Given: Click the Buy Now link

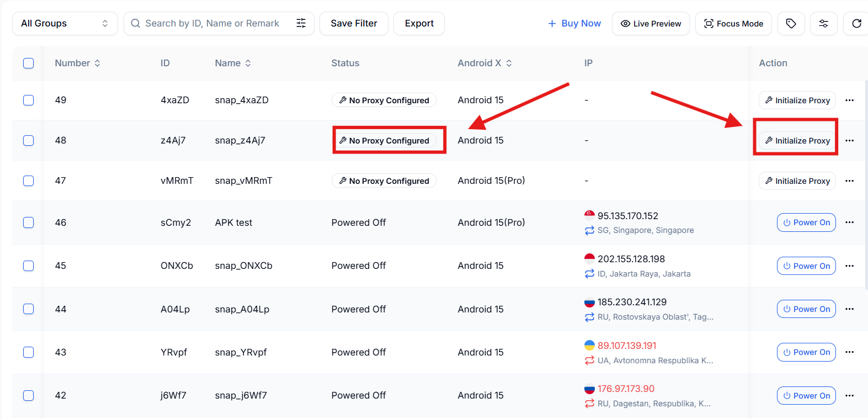Looking at the screenshot, I should (x=574, y=23).
